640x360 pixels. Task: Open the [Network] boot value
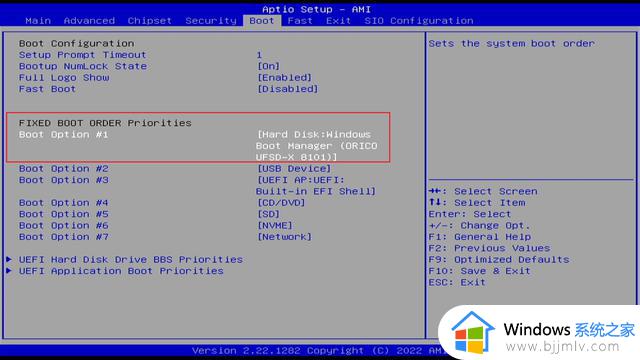tap(284, 237)
